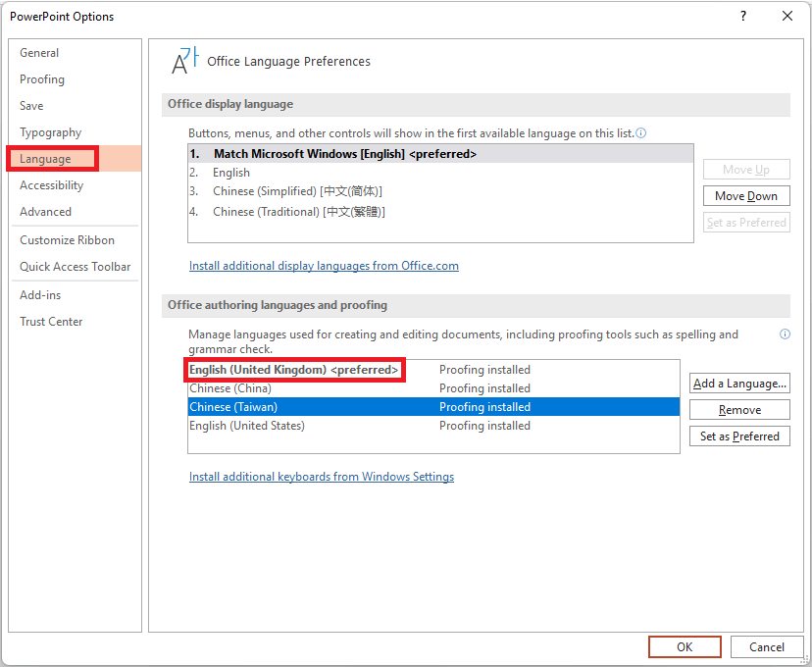Close the PowerPoint Options dialog

(787, 16)
